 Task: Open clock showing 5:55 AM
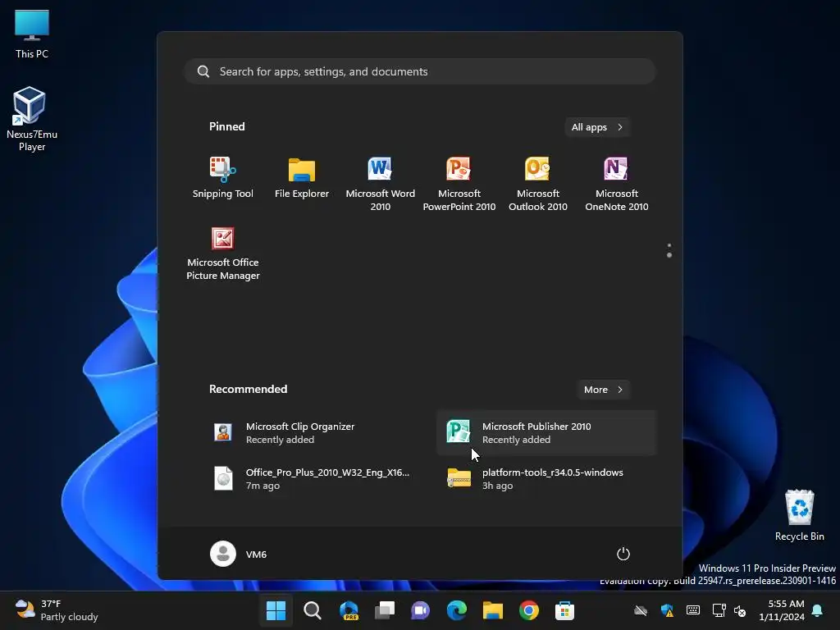[x=782, y=610]
